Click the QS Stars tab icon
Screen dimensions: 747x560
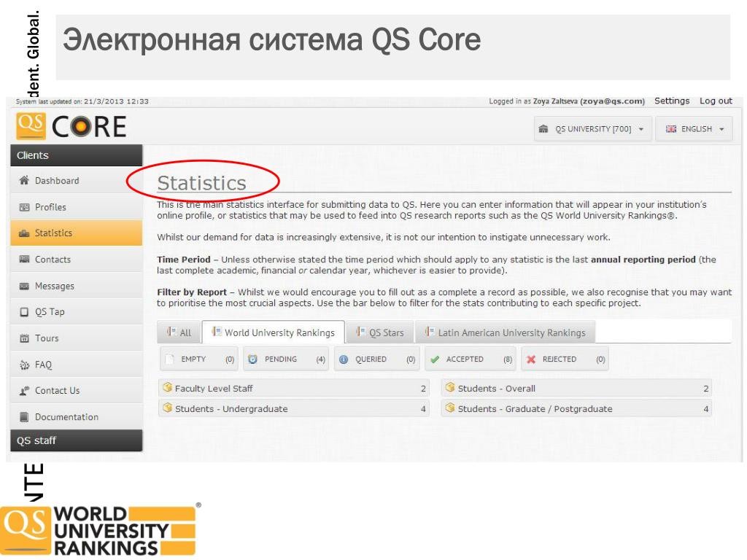pyautogui.click(x=360, y=332)
